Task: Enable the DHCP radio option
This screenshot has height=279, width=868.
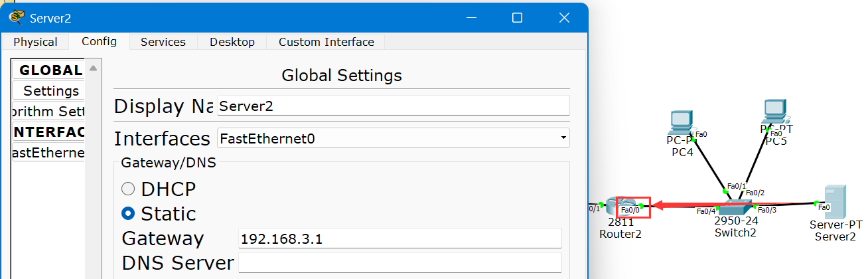Action: tap(128, 189)
